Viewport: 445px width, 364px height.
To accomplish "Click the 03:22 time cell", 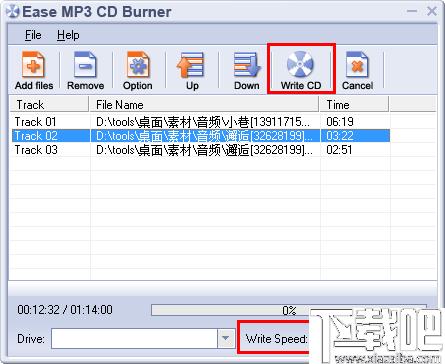I will point(340,136).
